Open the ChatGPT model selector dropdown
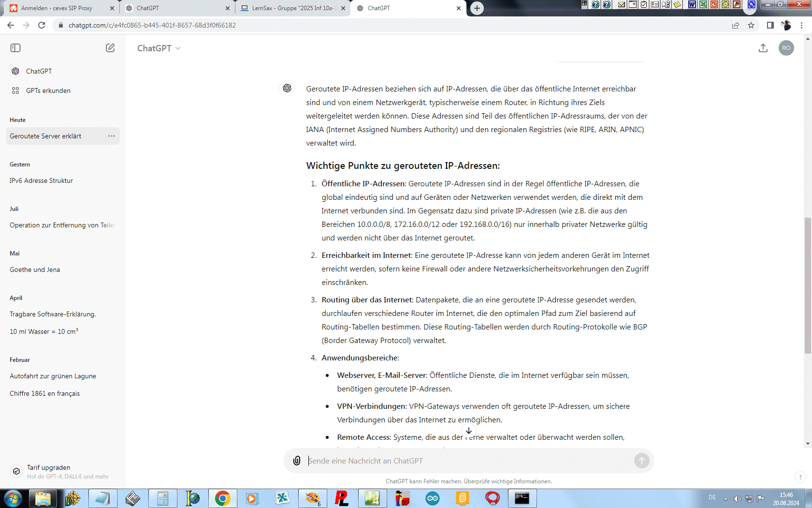This screenshot has height=508, width=812. (x=159, y=48)
